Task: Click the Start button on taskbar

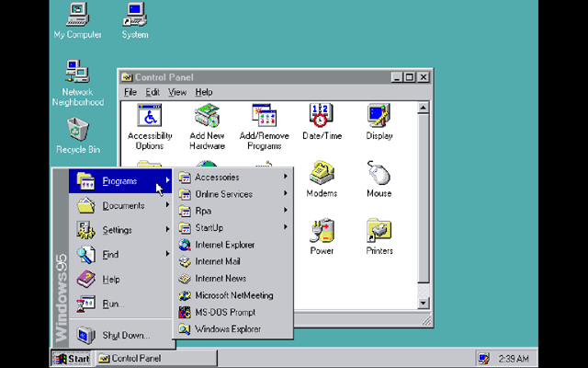Action: pos(72,359)
